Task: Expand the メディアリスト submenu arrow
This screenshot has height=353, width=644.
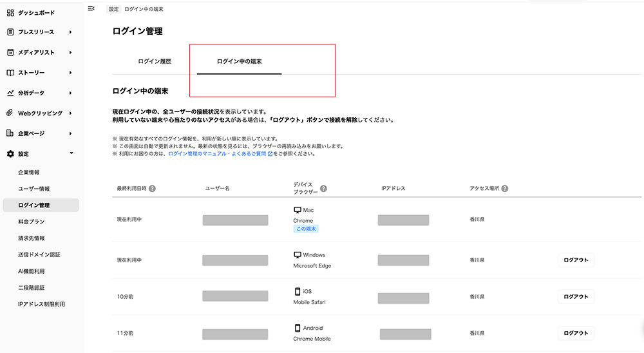Action: [70, 53]
